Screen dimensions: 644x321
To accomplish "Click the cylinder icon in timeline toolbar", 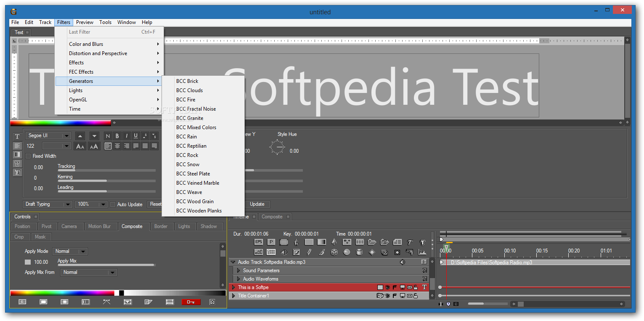I will coord(360,252).
